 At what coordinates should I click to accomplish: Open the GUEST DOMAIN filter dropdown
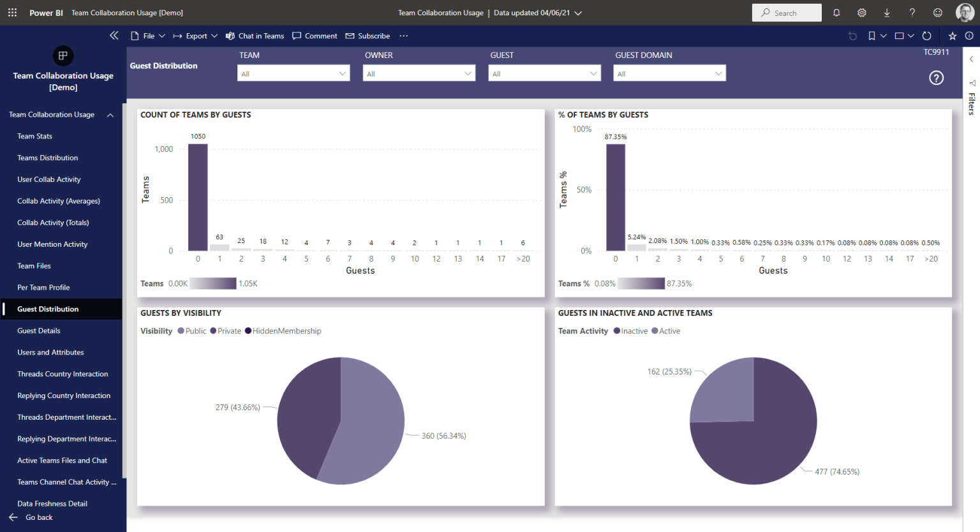pyautogui.click(x=670, y=73)
